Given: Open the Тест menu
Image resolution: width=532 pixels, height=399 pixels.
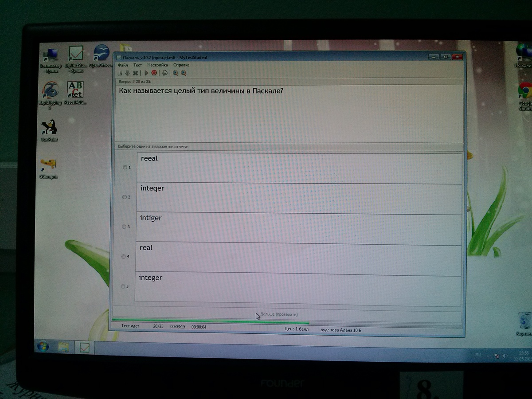Looking at the screenshot, I should point(137,65).
